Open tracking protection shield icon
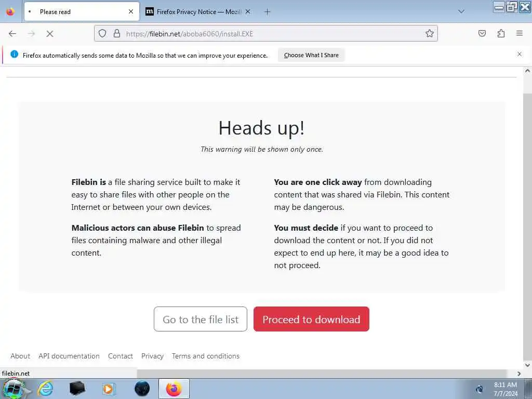 (x=102, y=33)
